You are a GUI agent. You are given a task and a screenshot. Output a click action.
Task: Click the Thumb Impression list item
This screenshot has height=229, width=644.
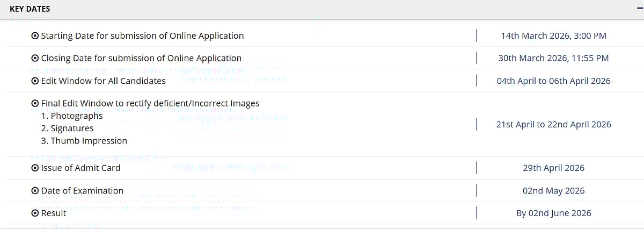coord(89,141)
